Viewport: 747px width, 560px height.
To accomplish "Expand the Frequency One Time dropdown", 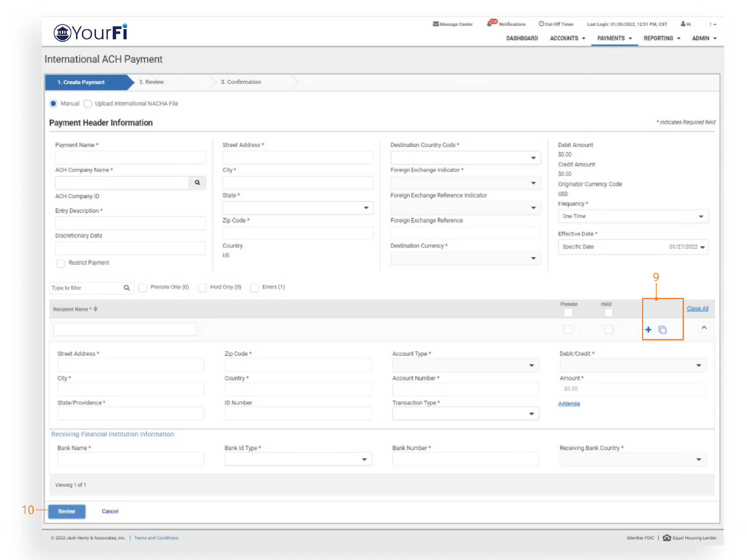I will [633, 216].
